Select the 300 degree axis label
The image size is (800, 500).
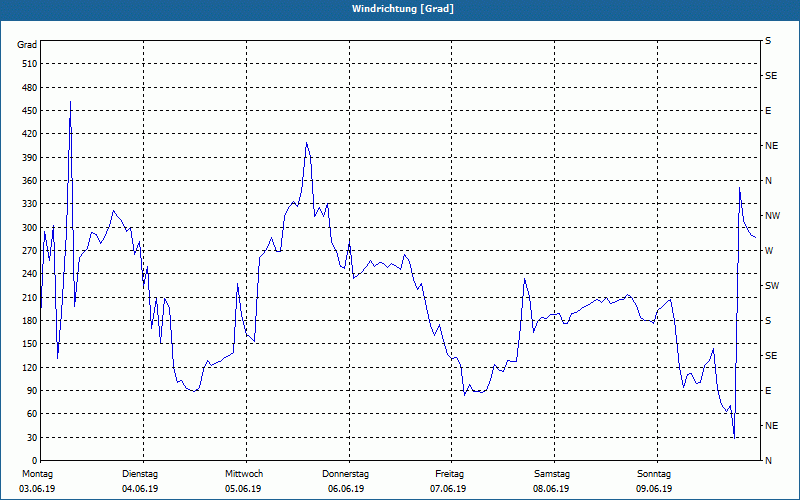click(x=30, y=228)
